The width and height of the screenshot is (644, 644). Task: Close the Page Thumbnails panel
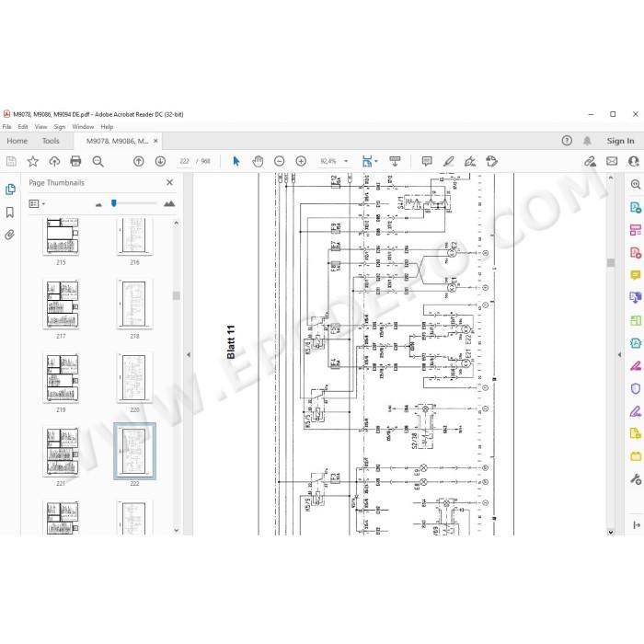point(169,182)
